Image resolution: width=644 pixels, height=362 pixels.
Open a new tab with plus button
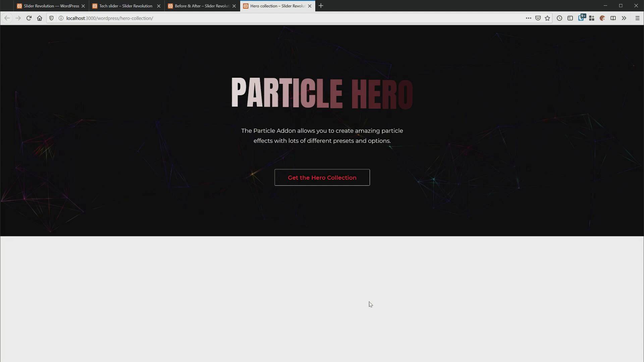coord(321,6)
